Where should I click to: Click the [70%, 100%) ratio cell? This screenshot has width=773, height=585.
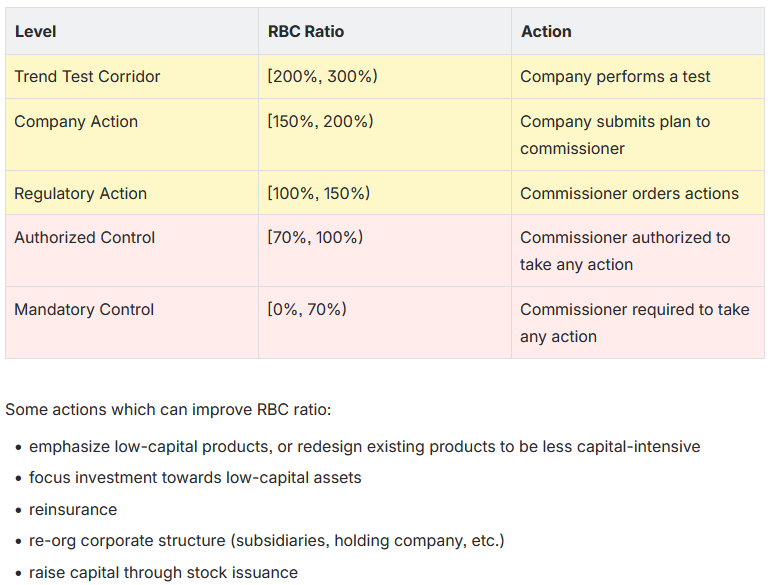click(315, 237)
